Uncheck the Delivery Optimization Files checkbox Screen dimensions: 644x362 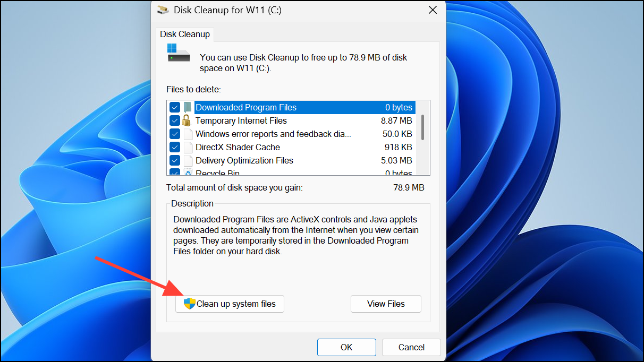click(x=175, y=160)
